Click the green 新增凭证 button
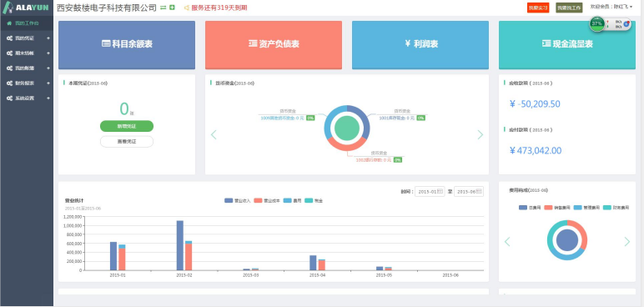This screenshot has height=307, width=644. pyautogui.click(x=127, y=126)
